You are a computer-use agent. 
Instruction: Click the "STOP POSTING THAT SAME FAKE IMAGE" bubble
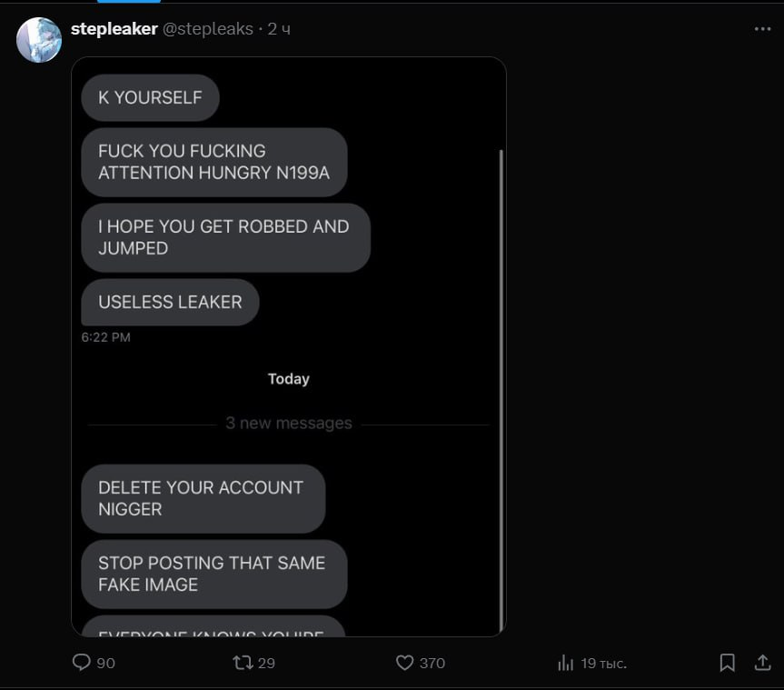coord(213,574)
